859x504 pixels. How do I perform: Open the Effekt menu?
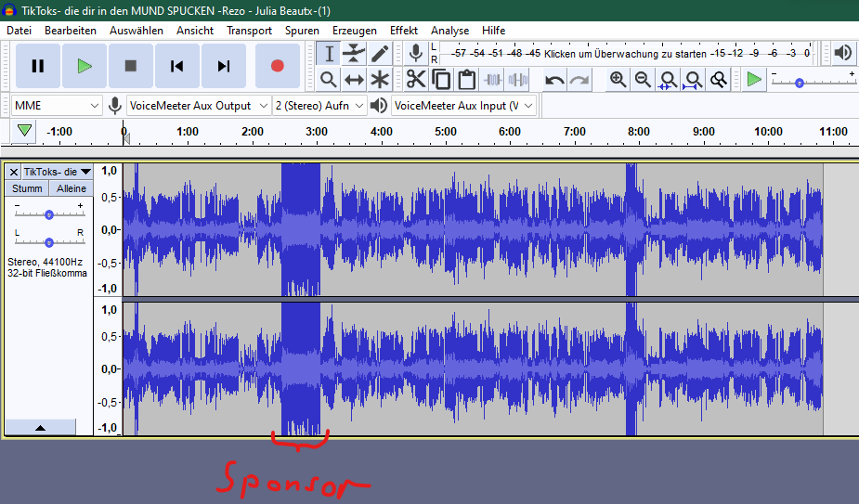[x=404, y=30]
